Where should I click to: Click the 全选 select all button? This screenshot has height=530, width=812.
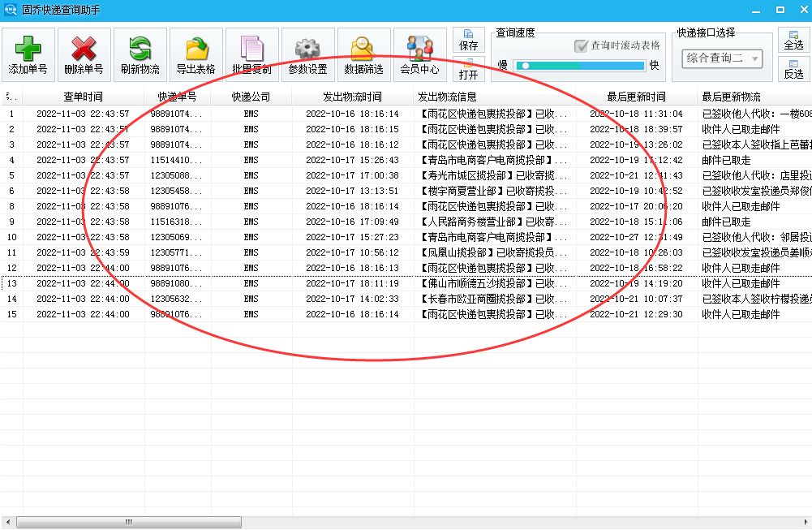(x=793, y=40)
